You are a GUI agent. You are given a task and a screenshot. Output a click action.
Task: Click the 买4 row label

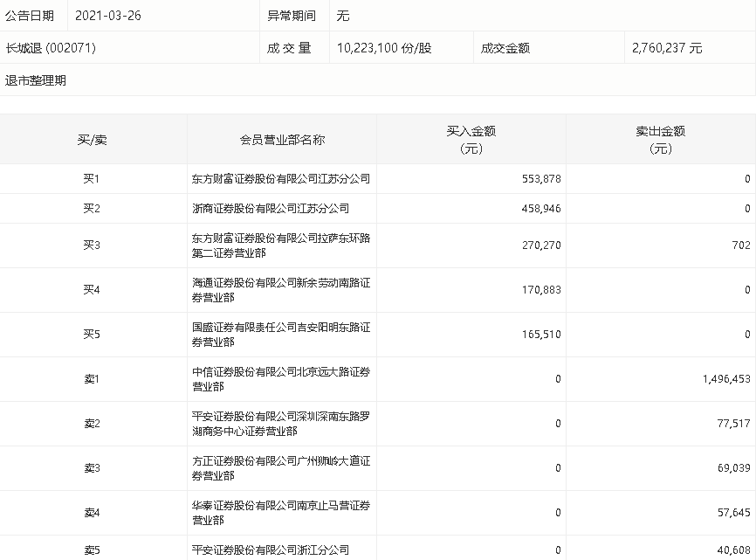click(x=92, y=289)
